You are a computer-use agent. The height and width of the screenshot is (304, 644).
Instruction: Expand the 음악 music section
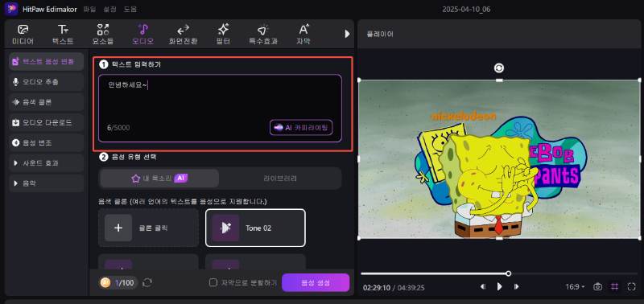pyautogui.click(x=46, y=183)
